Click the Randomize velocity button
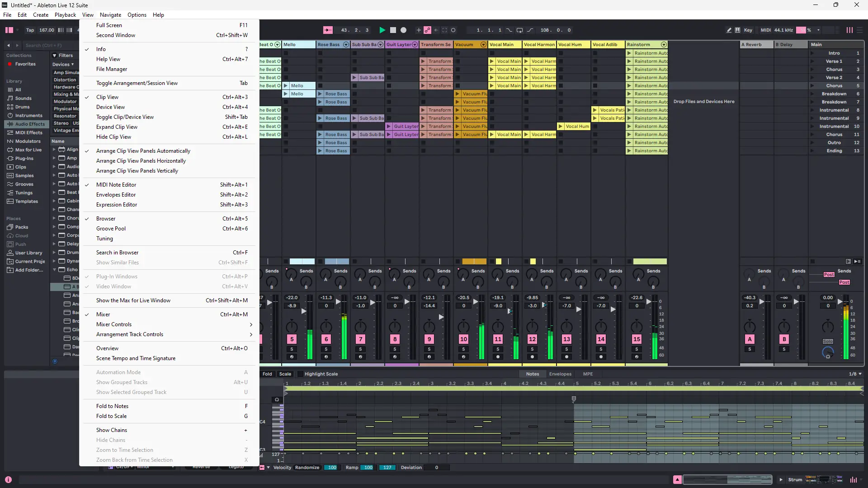The height and width of the screenshot is (488, 868). [x=307, y=468]
